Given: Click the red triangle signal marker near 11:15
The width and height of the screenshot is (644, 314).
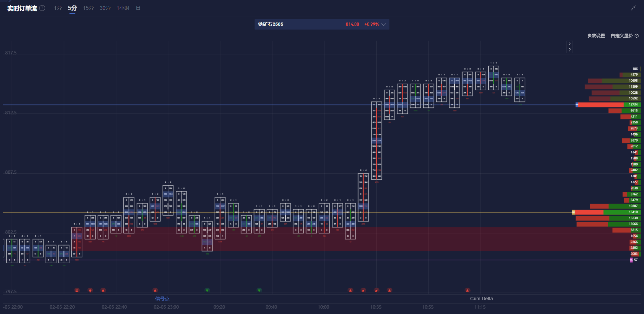Looking at the screenshot, I should [468, 290].
